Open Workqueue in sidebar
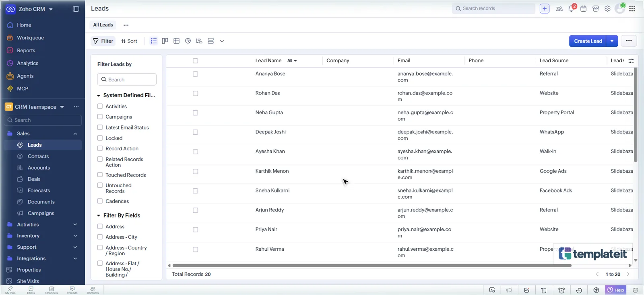The width and height of the screenshot is (644, 295). coord(30,38)
